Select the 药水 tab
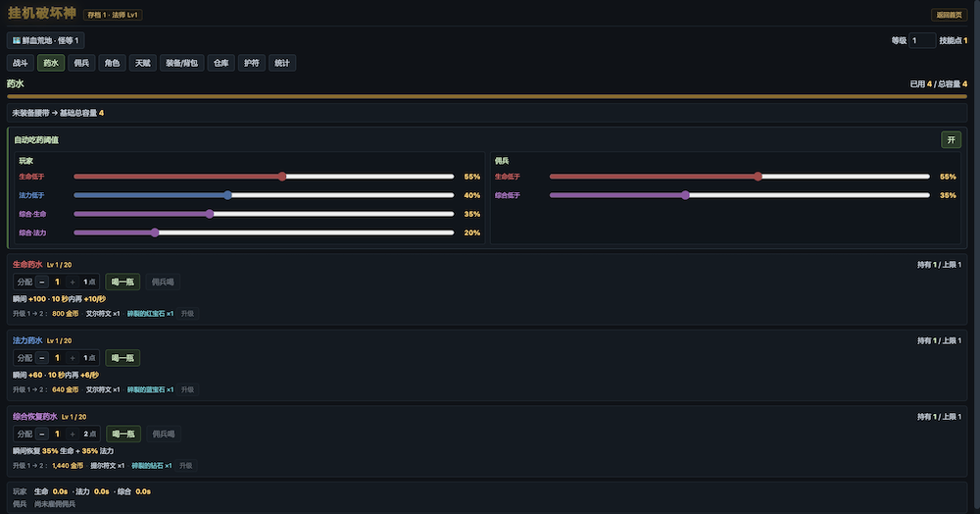This screenshot has width=980, height=514. 51,63
